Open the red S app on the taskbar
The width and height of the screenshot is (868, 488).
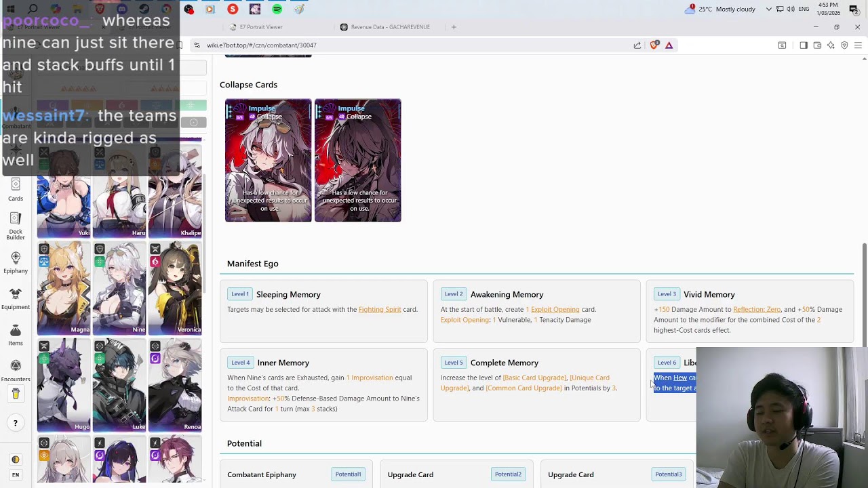233,9
